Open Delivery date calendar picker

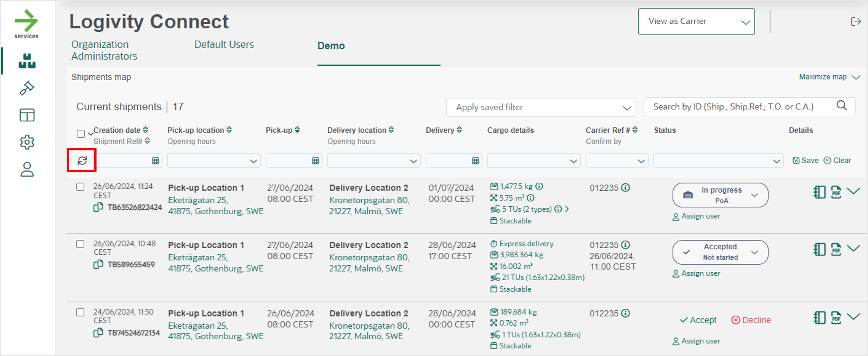click(x=475, y=161)
